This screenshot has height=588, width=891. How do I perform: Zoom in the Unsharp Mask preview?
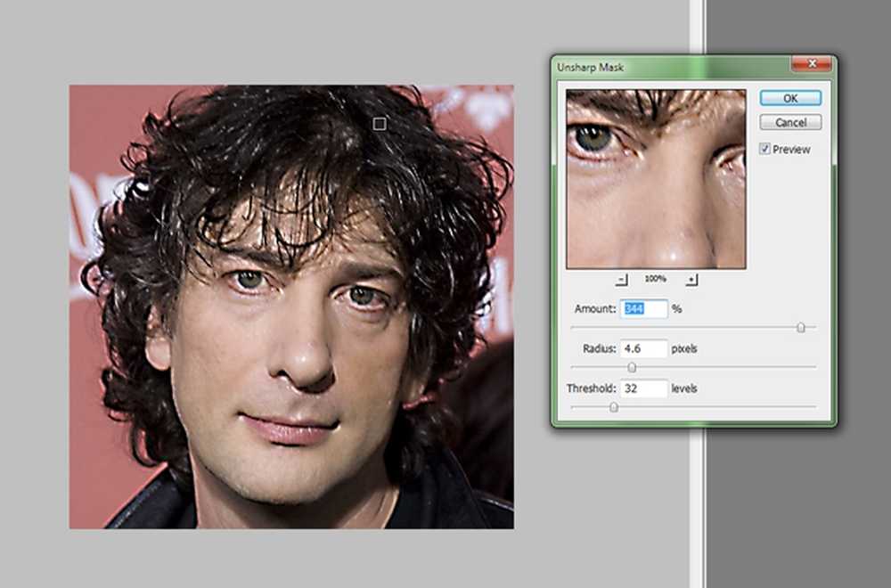click(691, 280)
